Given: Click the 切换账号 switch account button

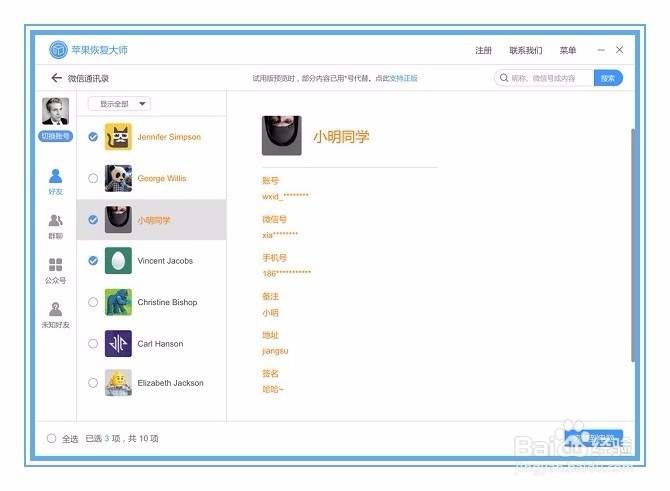Looking at the screenshot, I should coord(56,136).
